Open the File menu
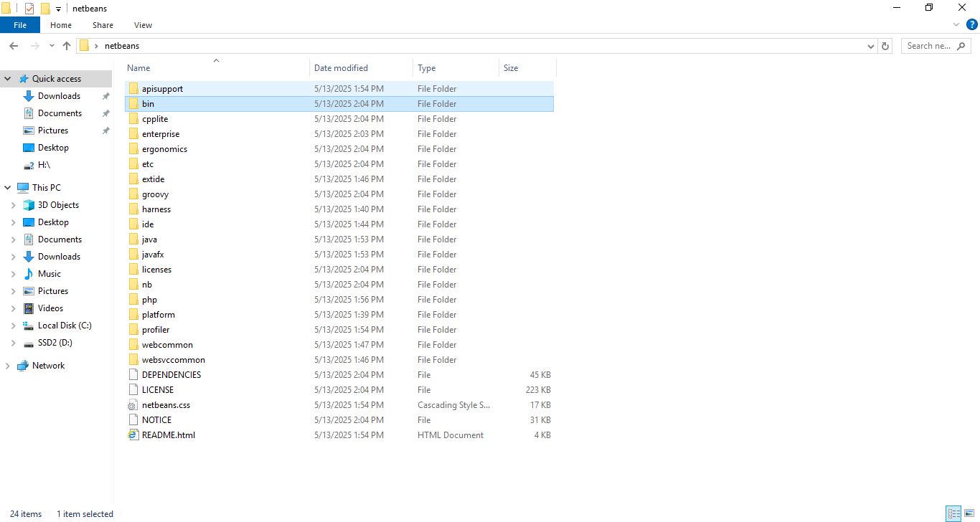The height and width of the screenshot is (522, 980). (x=20, y=25)
